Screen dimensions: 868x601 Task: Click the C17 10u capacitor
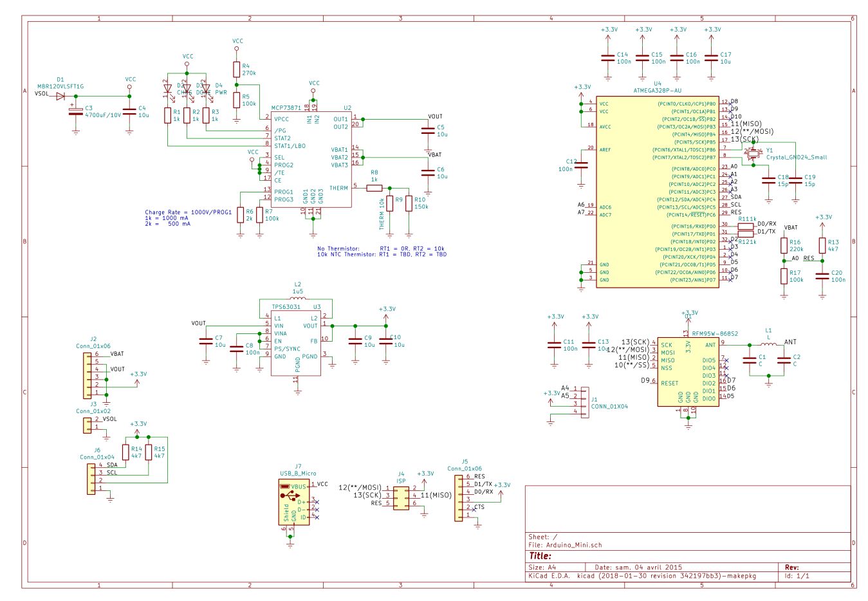(x=711, y=58)
